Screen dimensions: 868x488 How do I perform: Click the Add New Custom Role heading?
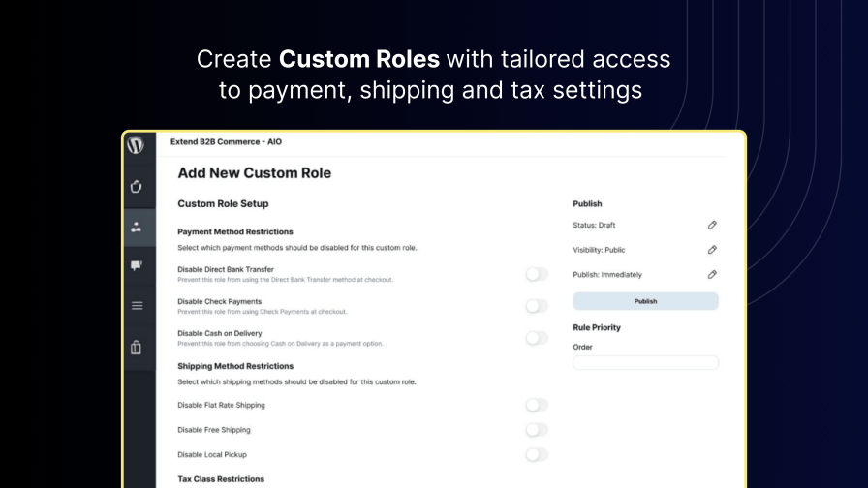(254, 173)
